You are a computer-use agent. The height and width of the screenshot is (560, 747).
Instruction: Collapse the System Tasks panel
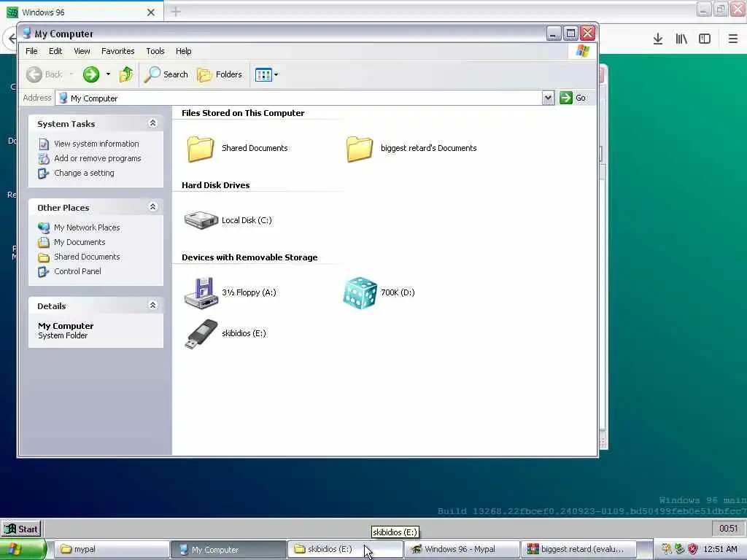coord(153,123)
